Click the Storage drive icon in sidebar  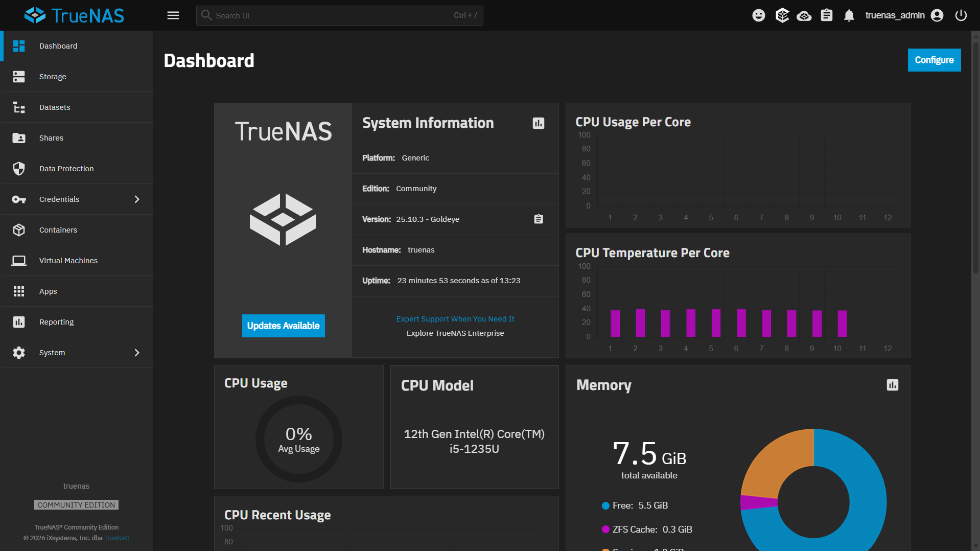tap(19, 77)
